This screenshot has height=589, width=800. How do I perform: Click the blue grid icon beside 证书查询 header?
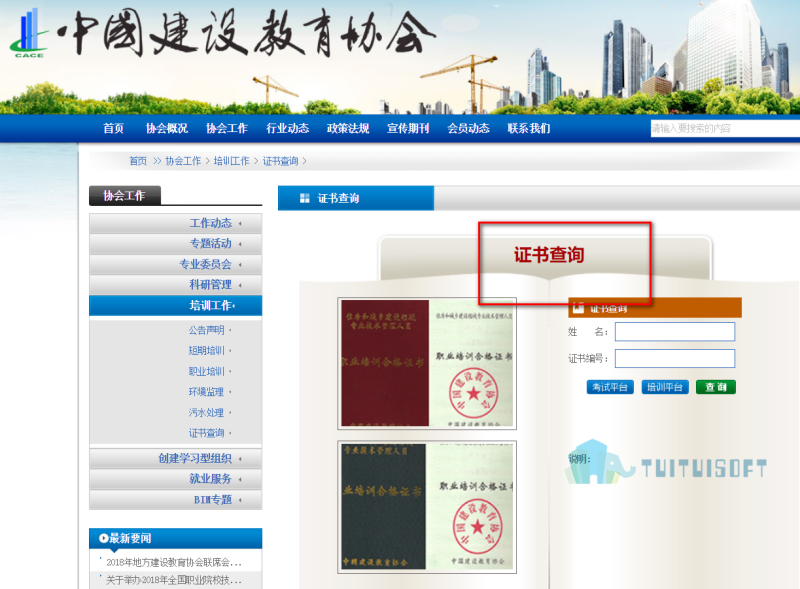coord(302,197)
